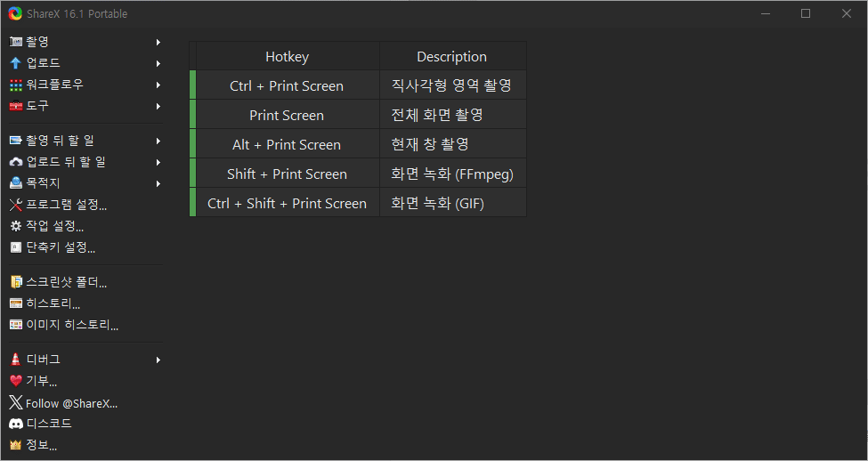This screenshot has width=868, height=461.
Task: Click the 촬영 뒤 할 일 icon
Action: [x=16, y=141]
